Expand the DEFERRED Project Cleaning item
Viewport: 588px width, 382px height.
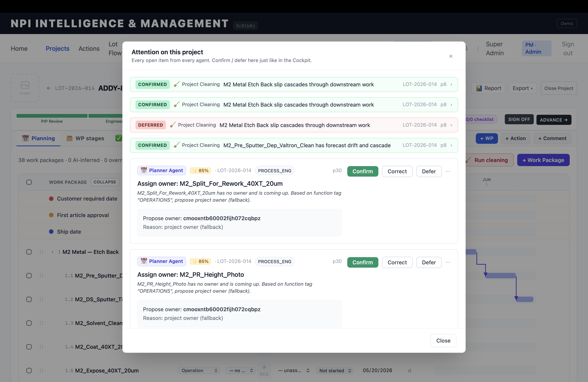tap(294, 125)
